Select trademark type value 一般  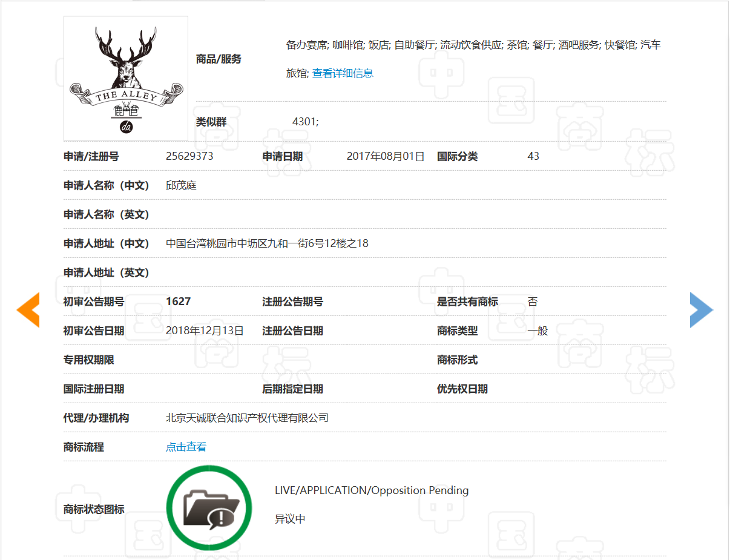(x=538, y=331)
